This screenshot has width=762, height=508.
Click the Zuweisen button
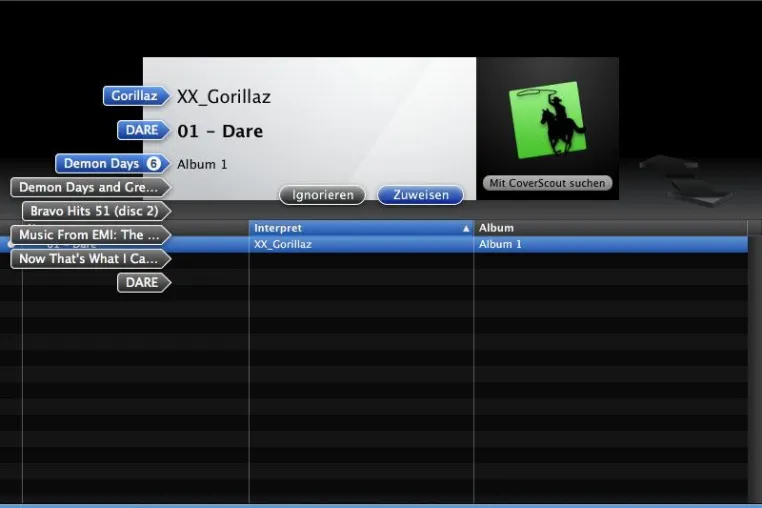420,195
